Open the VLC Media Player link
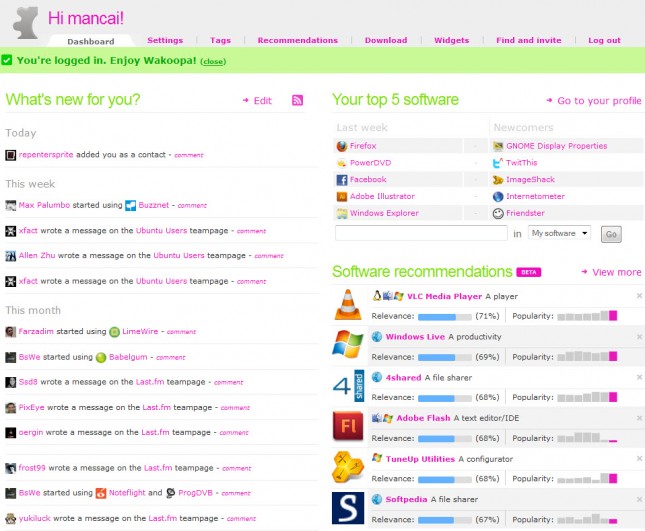Viewport: 645px width, 531px height. 444,296
